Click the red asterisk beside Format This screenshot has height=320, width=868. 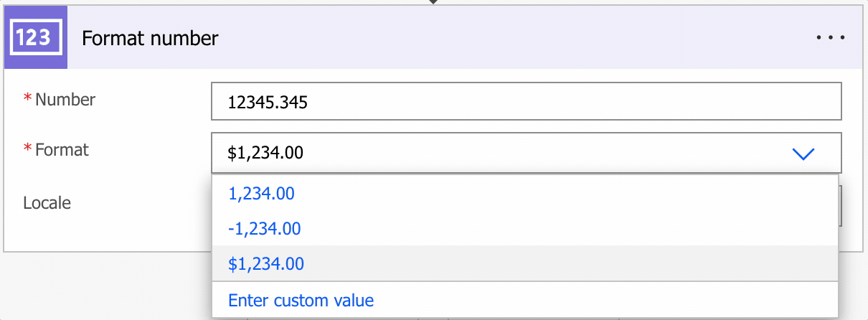28,150
